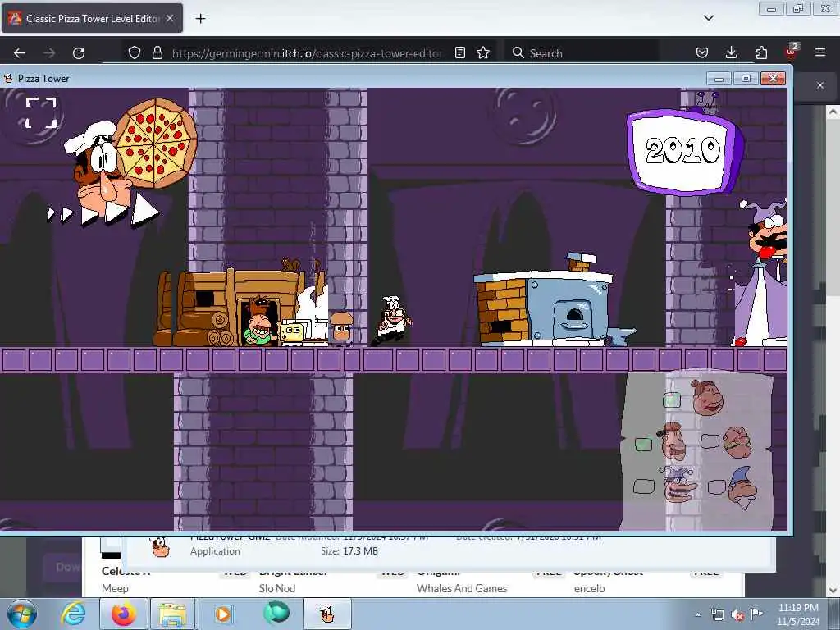
Task: Click the page scrollbar up arrow
Action: tap(833, 112)
